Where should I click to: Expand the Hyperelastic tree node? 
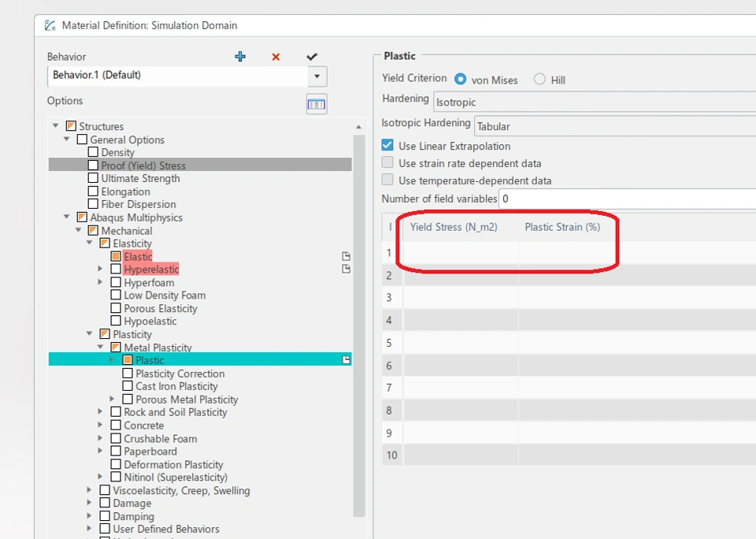click(100, 269)
